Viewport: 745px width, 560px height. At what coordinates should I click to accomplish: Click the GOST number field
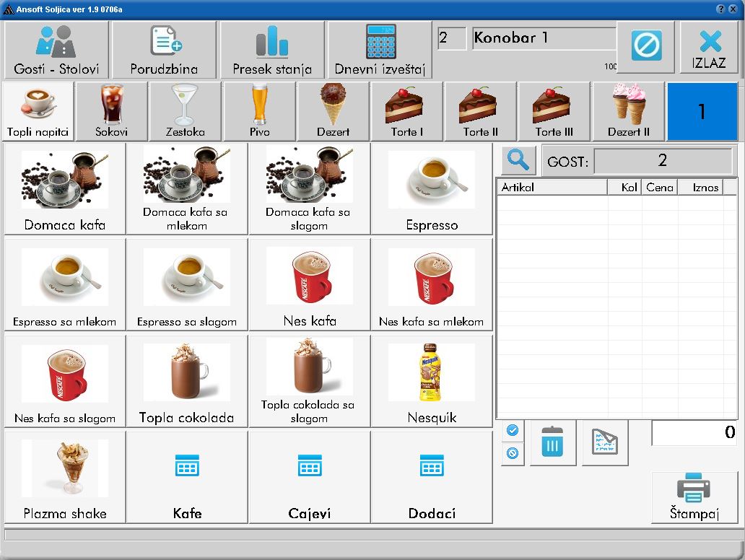click(x=662, y=161)
